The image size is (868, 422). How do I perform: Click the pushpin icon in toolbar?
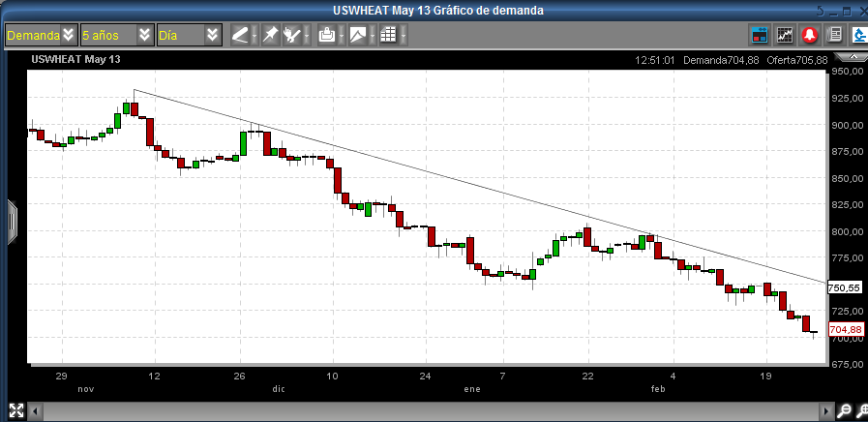point(270,36)
